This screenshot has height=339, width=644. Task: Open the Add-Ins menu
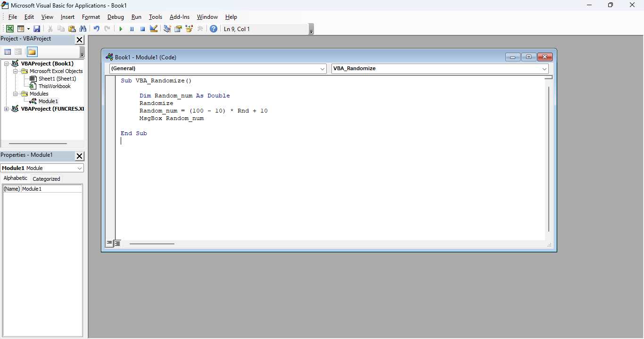pos(180,16)
